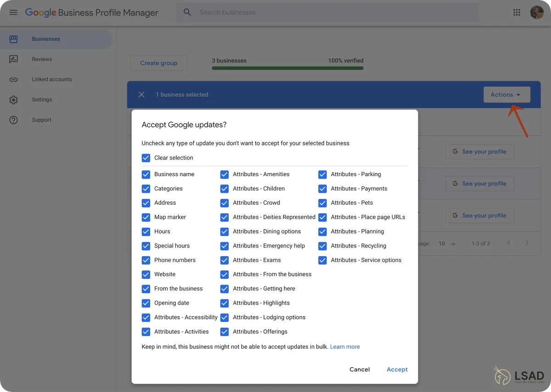551x392 pixels.
Task: Click the Accept button
Action: (x=397, y=370)
